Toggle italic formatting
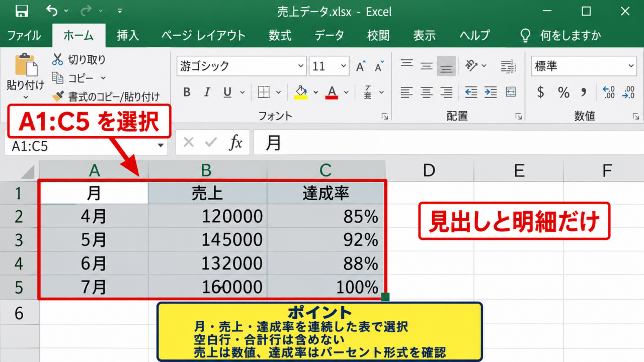Image resolution: width=644 pixels, height=362 pixels. click(x=207, y=92)
